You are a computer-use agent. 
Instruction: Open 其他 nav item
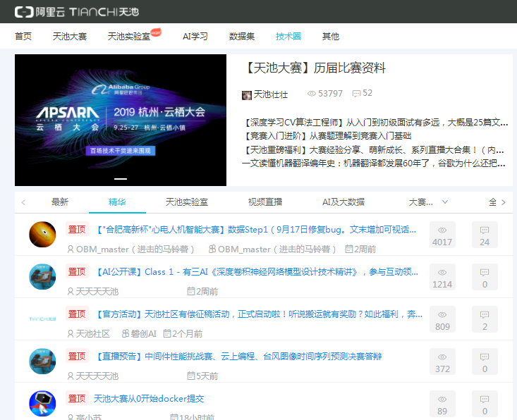coord(330,36)
